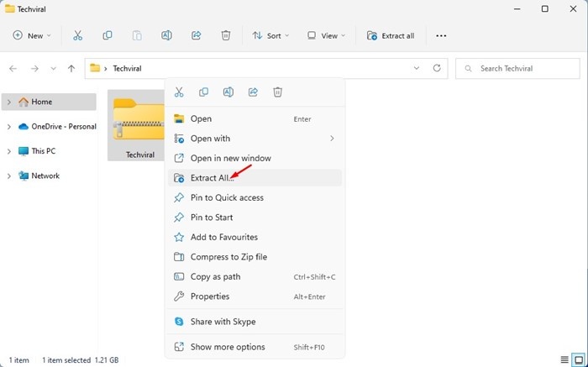Expand the Network tree node
The width and height of the screenshot is (588, 367).
pyautogui.click(x=9, y=176)
